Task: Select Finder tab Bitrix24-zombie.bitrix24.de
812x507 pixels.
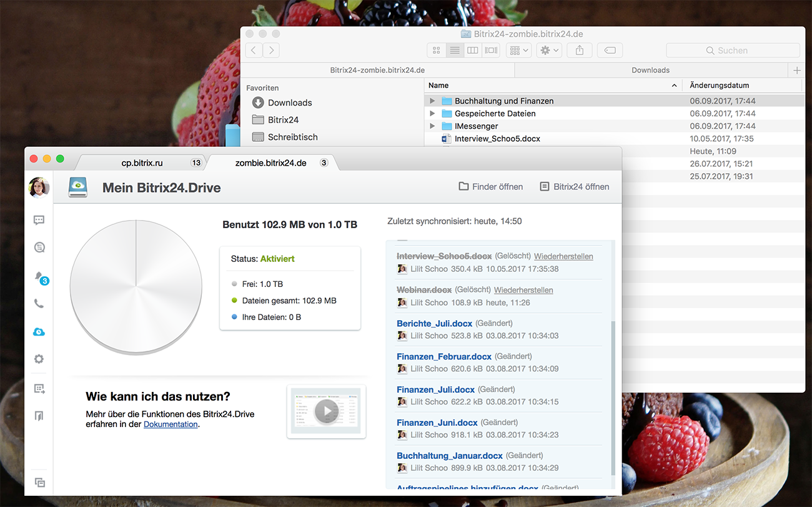Action: click(377, 71)
